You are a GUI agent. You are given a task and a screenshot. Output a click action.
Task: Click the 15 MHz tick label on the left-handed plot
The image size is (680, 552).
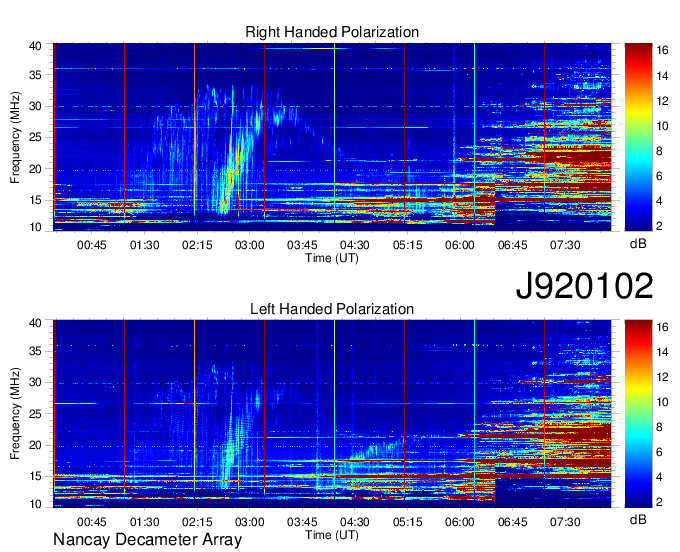35,477
